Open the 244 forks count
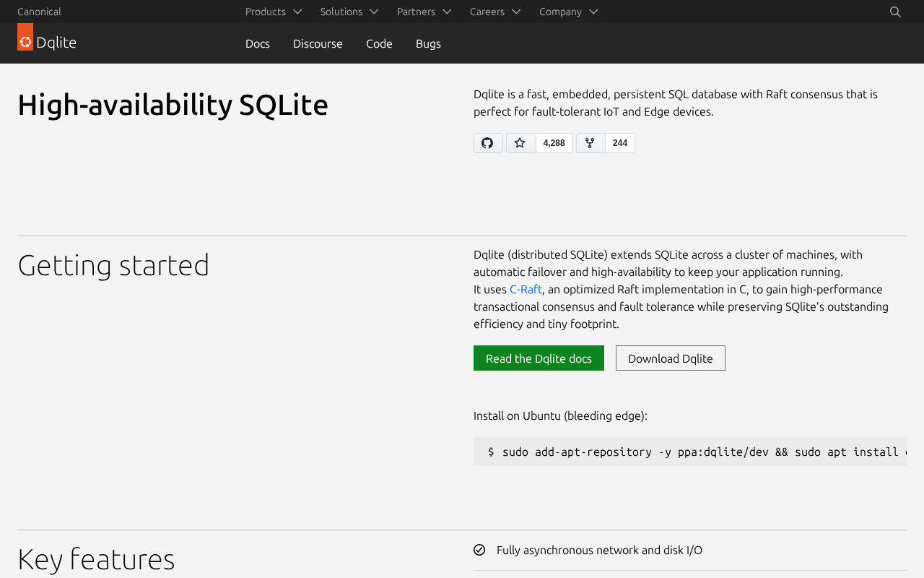 (620, 143)
